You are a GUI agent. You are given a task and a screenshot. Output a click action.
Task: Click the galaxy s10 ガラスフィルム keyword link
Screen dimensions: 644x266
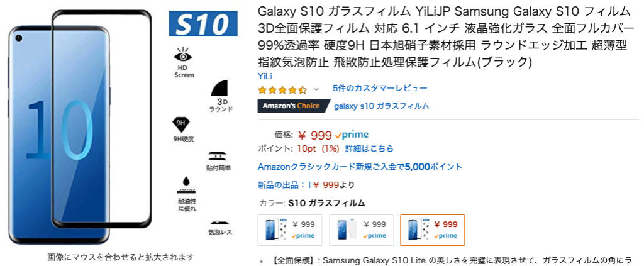[x=381, y=106]
